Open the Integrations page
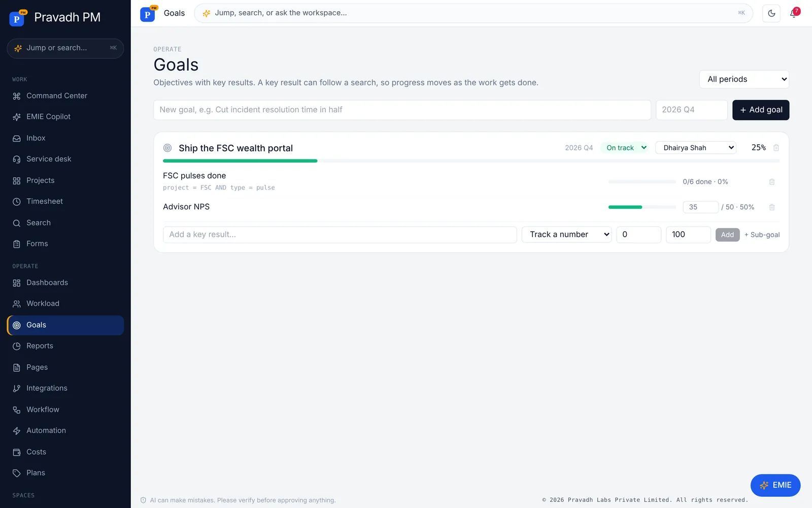 65,388
